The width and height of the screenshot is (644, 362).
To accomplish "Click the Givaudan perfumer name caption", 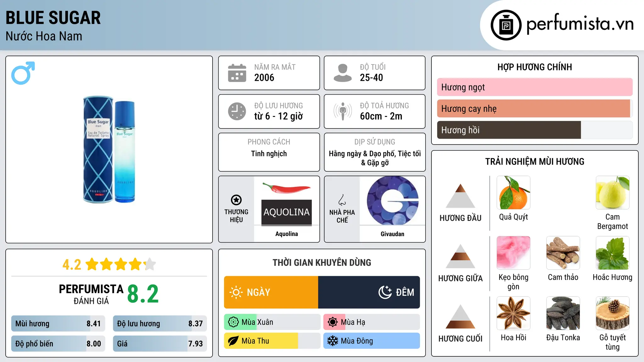I will (x=392, y=234).
